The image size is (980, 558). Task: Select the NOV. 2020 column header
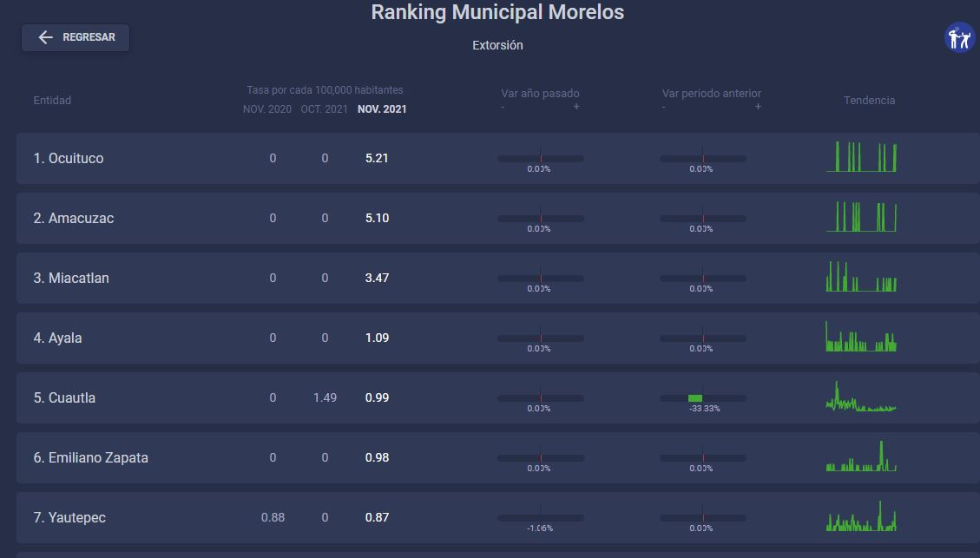pos(266,109)
